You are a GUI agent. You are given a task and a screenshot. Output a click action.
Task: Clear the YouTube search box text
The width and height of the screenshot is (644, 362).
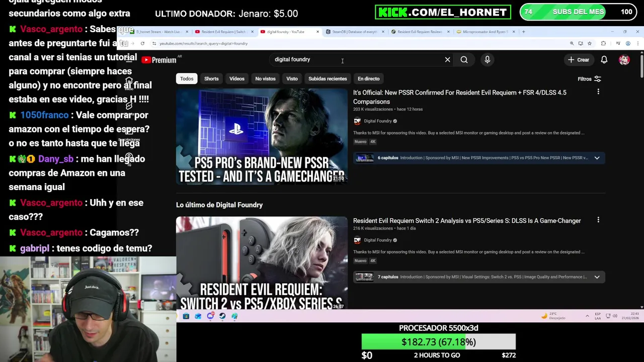(x=447, y=59)
